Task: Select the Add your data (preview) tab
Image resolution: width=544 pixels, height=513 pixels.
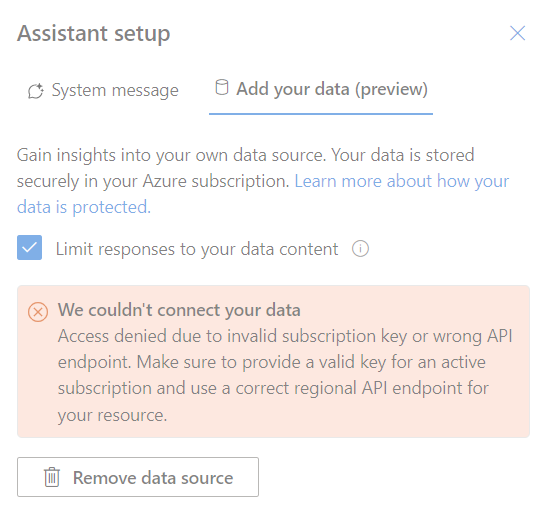Action: click(321, 89)
